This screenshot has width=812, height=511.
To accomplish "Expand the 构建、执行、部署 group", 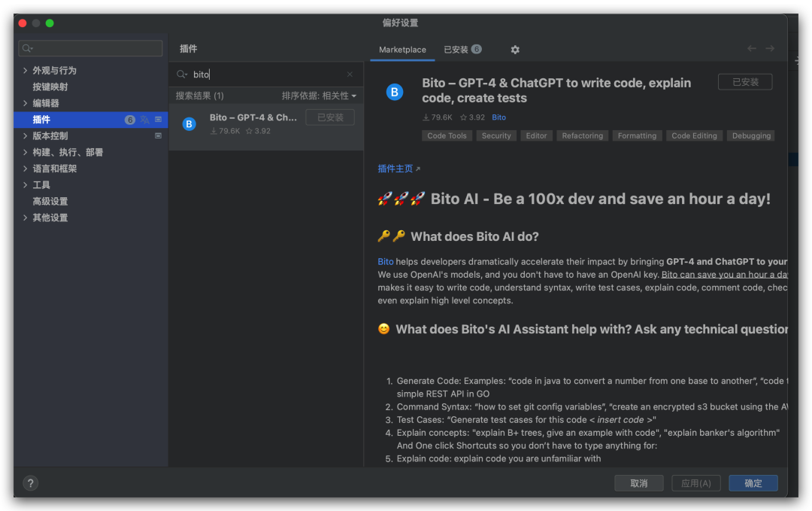I will [25, 152].
